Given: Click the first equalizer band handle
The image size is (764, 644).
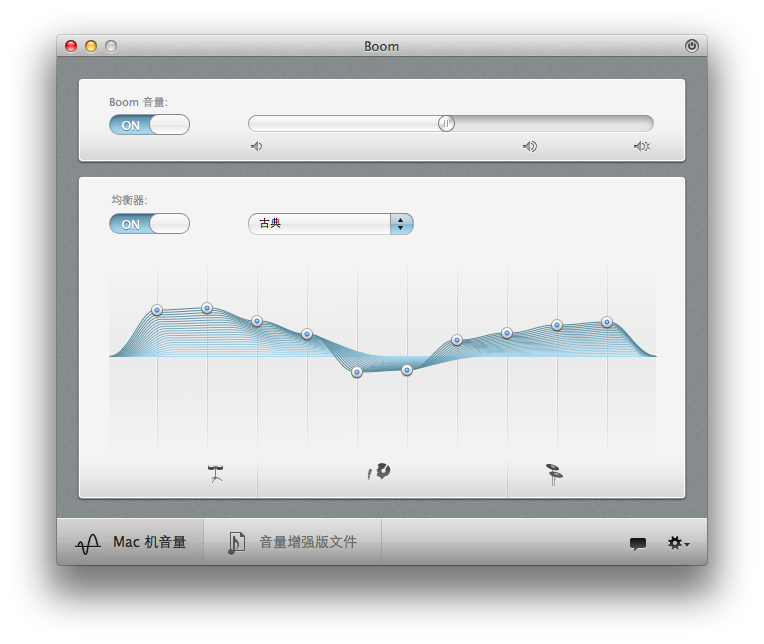Looking at the screenshot, I should tap(157, 310).
